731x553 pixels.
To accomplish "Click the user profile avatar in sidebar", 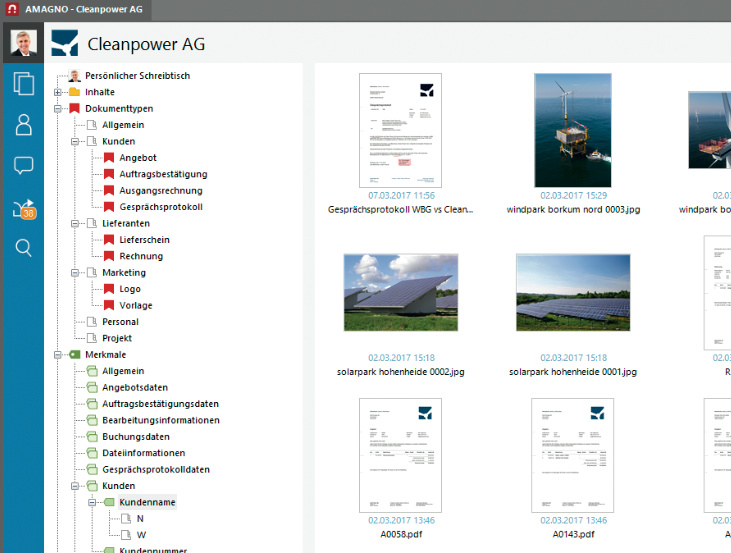I will point(22,44).
